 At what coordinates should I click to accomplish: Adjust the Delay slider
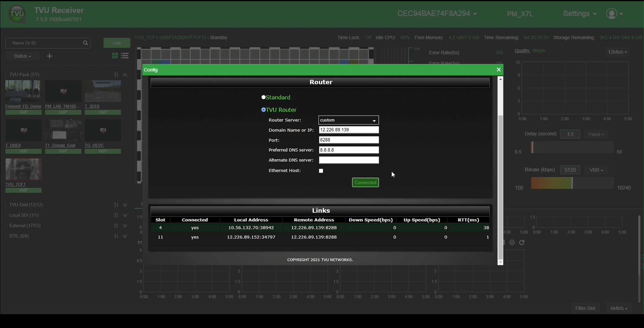click(x=572, y=148)
